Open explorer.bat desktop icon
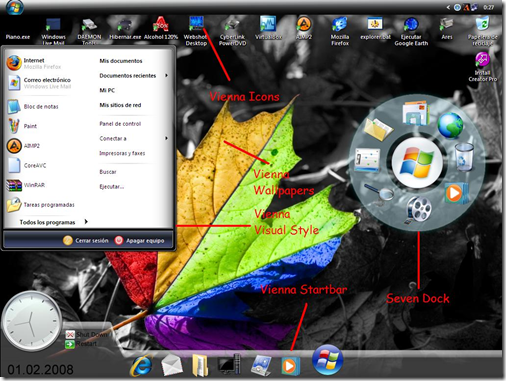 (375, 29)
